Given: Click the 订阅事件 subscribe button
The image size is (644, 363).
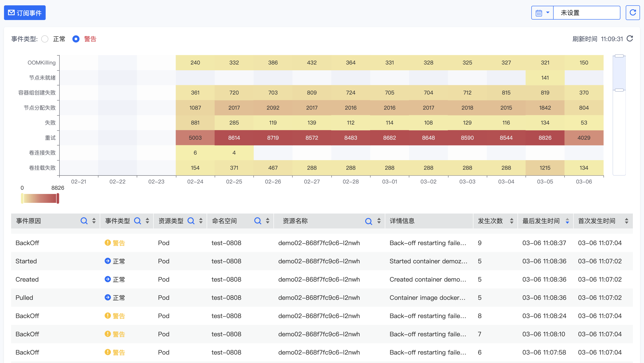Looking at the screenshot, I should tap(25, 13).
